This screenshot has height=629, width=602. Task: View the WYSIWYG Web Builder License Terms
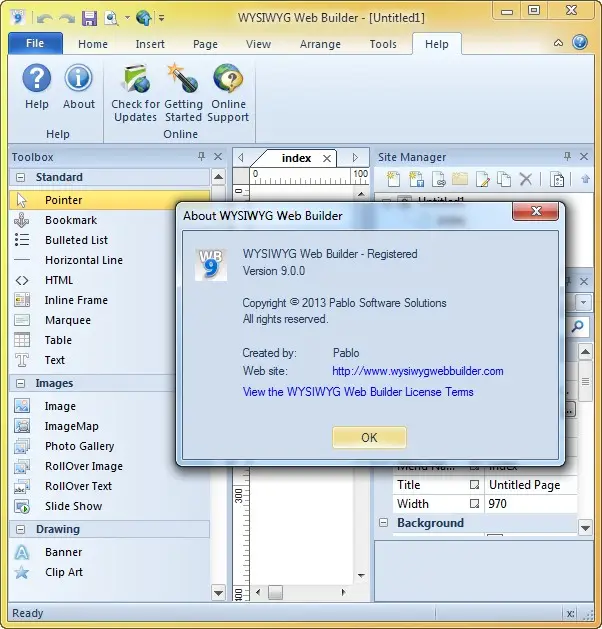(358, 392)
